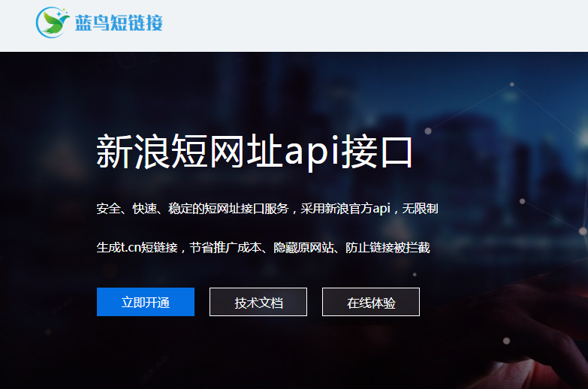Screen dimensions: 588x389
Task: Click the sparkle stars on the logo
Action: coord(62,13)
